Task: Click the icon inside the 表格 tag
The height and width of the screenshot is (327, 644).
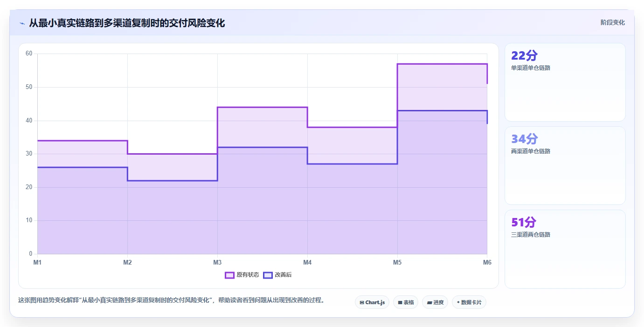Action: (x=400, y=303)
